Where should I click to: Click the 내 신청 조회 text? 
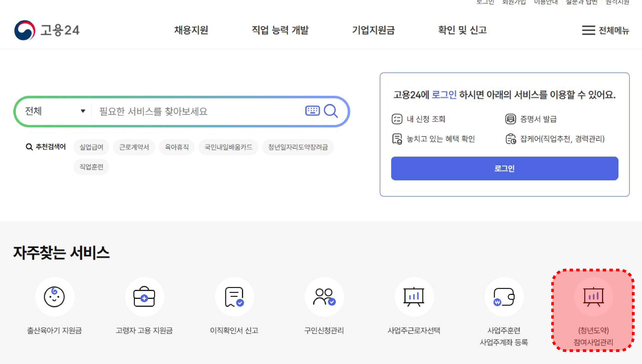click(426, 119)
